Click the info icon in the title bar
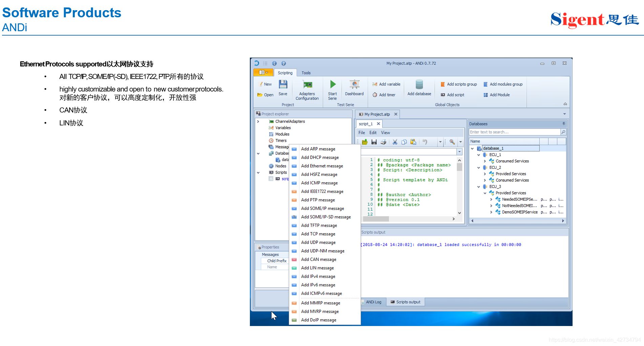 274,63
